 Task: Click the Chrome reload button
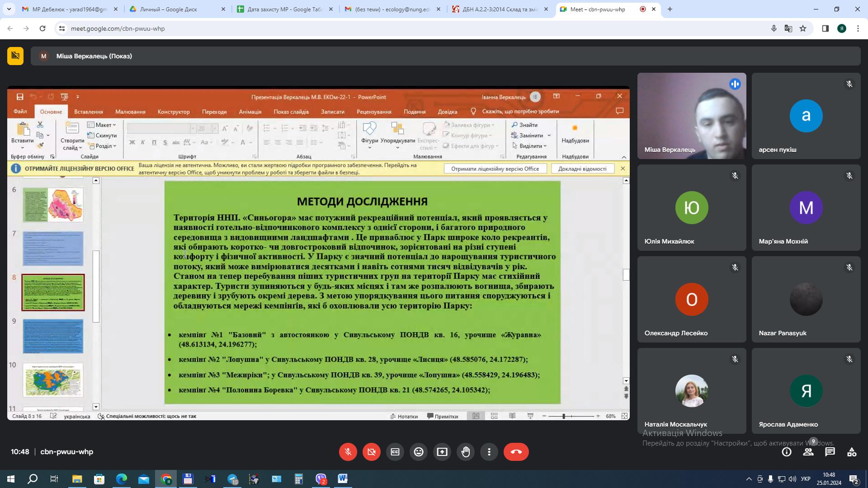pyautogui.click(x=42, y=28)
